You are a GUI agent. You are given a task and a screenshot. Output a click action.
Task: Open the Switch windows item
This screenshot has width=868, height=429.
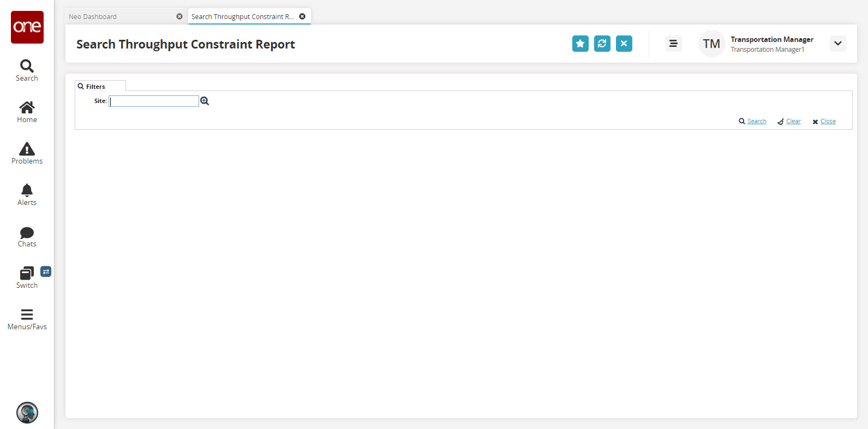point(27,278)
